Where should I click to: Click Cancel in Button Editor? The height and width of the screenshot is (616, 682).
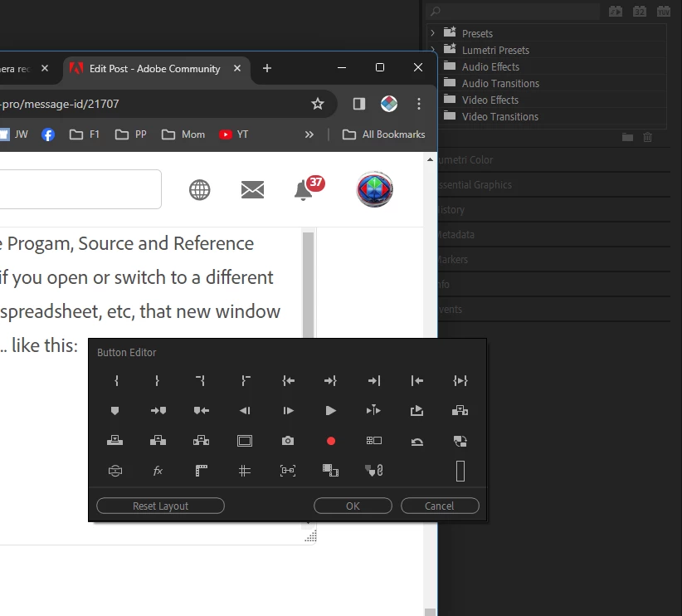click(x=440, y=506)
